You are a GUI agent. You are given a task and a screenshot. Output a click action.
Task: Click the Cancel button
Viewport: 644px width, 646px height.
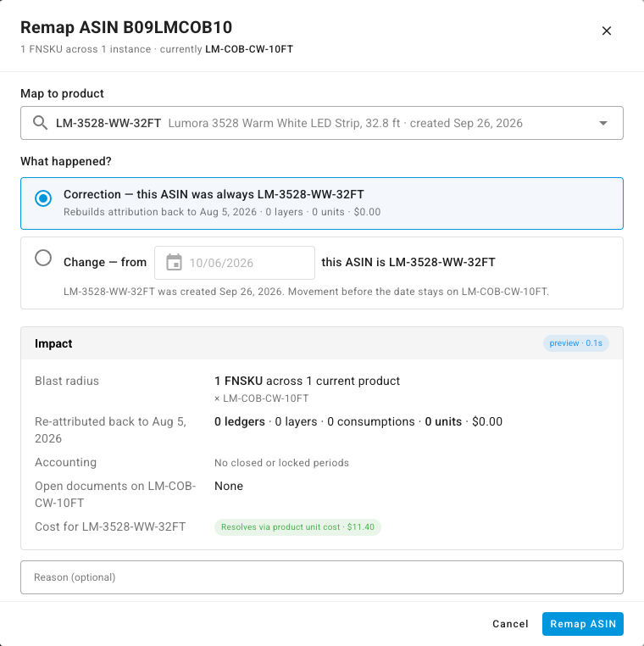click(x=510, y=624)
